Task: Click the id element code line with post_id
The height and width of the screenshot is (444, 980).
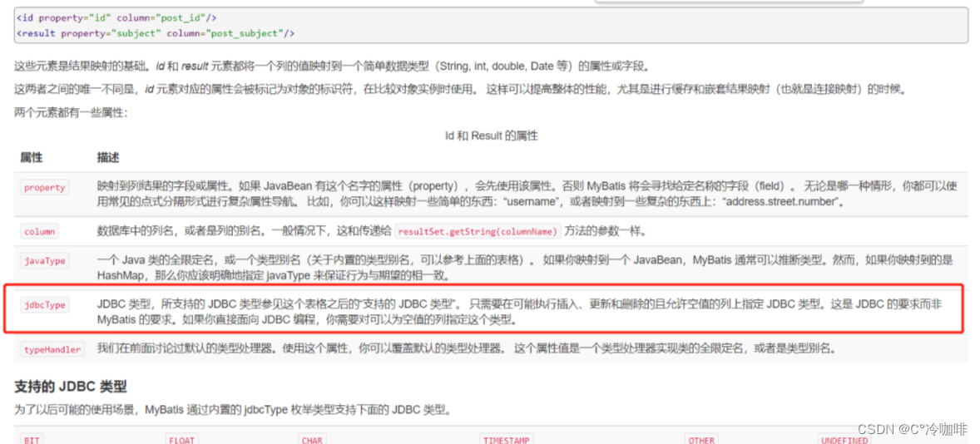Action: [116, 17]
